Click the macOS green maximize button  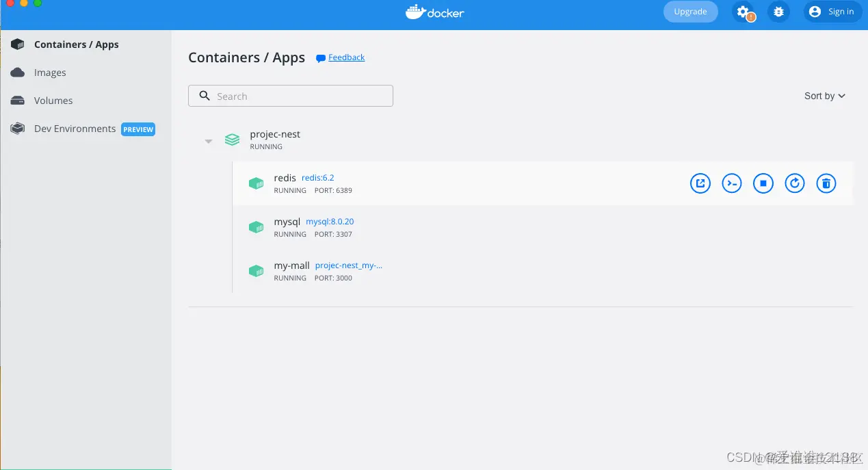(x=38, y=3)
